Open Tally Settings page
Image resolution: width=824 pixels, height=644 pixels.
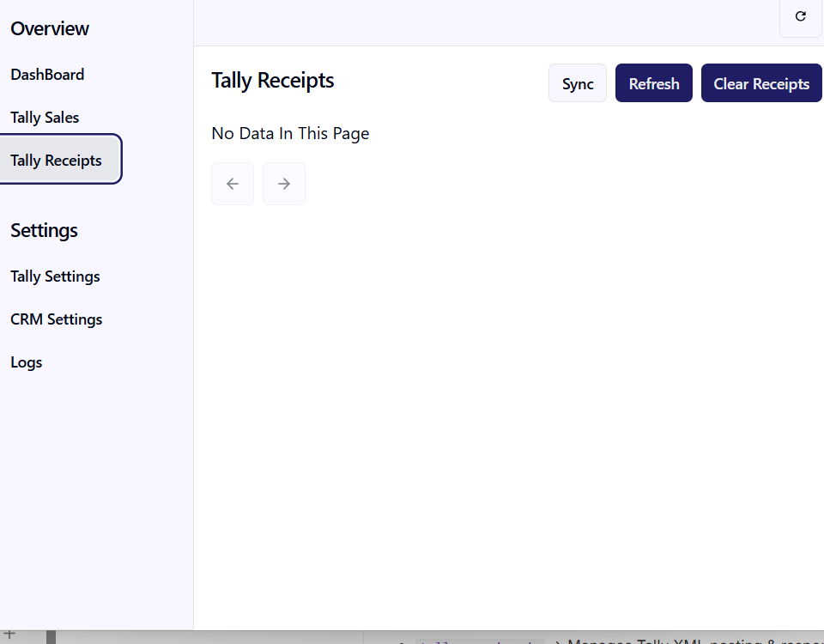click(55, 276)
